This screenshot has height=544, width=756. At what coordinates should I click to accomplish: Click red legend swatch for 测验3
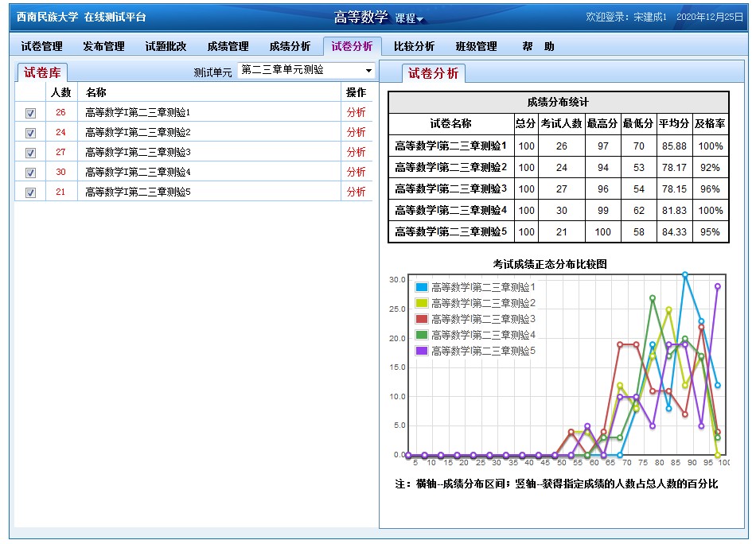422,319
